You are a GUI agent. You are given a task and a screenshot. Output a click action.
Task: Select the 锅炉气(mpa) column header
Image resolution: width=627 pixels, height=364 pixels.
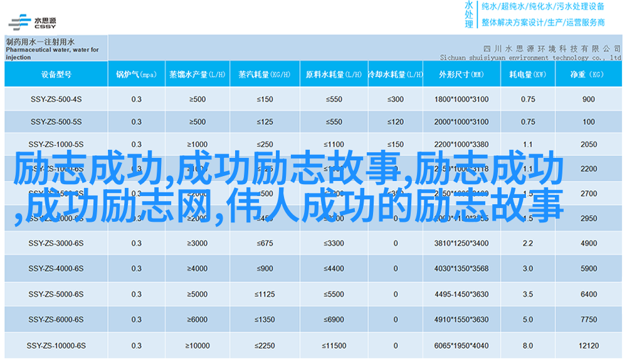tap(136, 75)
